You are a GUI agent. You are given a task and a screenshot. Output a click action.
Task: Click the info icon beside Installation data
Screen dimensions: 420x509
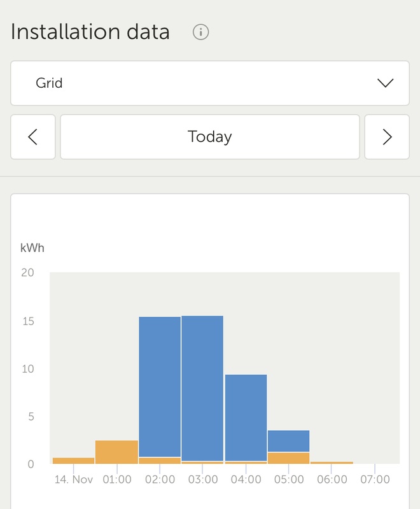click(201, 32)
